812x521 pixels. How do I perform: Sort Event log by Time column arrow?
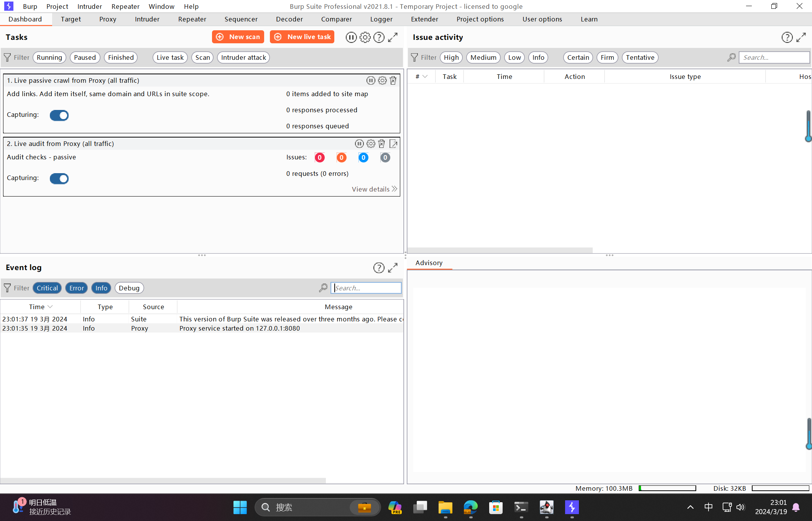pyautogui.click(x=50, y=307)
